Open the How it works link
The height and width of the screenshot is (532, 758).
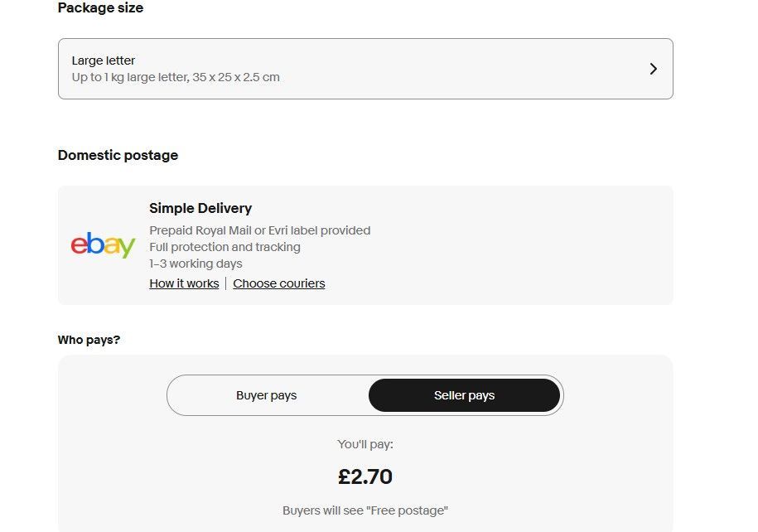click(x=184, y=283)
